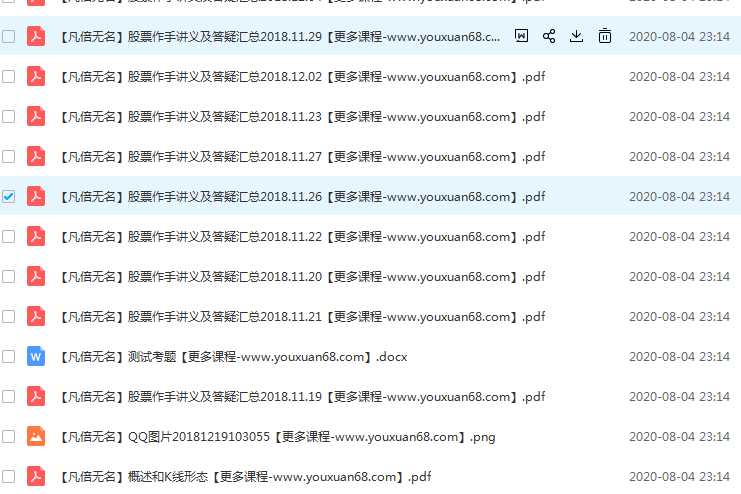741x494 pixels.
Task: Click the image icon of QQ图片 png
Action: 36,436
